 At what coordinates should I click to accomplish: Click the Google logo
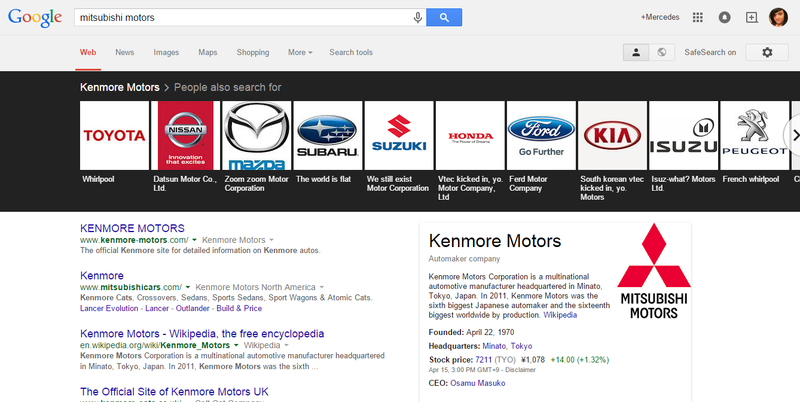[35, 17]
